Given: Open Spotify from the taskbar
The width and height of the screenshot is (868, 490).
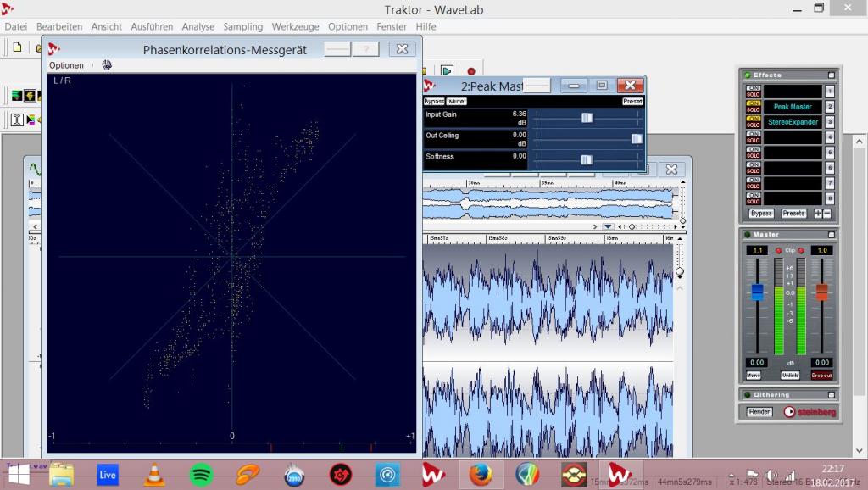Looking at the screenshot, I should point(201,475).
